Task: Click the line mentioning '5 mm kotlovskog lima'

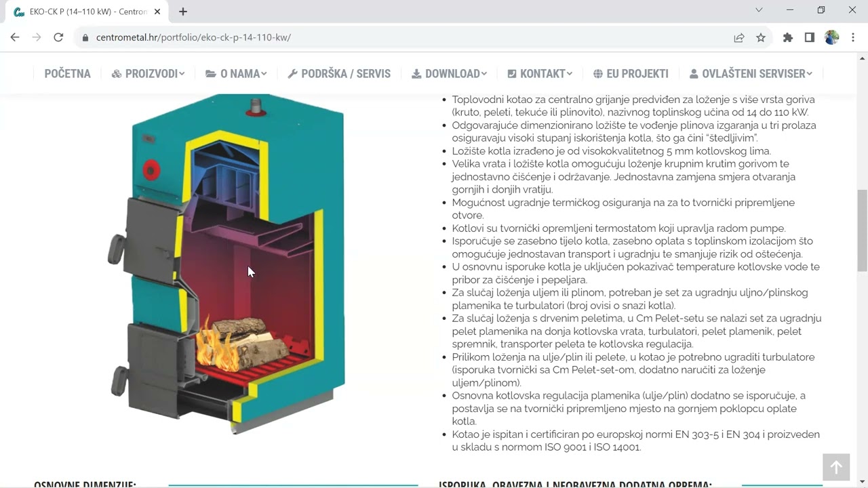Action: point(612,151)
